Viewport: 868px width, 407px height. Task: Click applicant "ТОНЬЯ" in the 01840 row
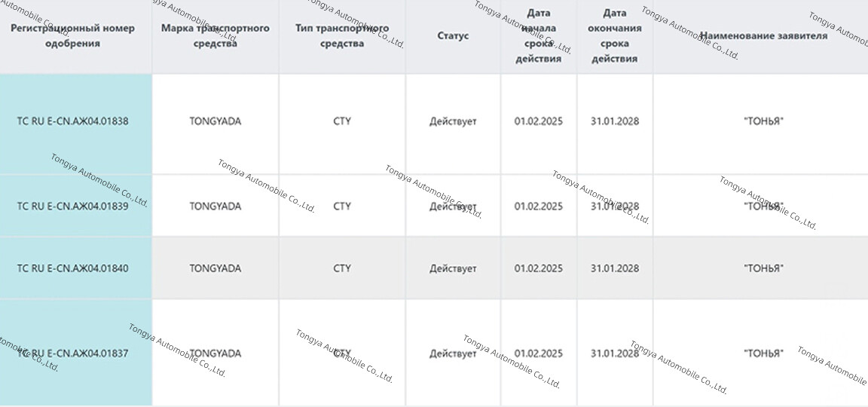click(763, 268)
